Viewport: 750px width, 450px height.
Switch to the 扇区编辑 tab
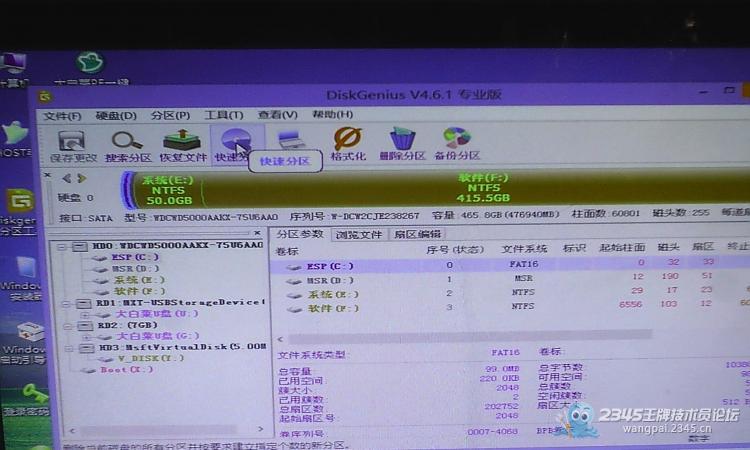(417, 234)
